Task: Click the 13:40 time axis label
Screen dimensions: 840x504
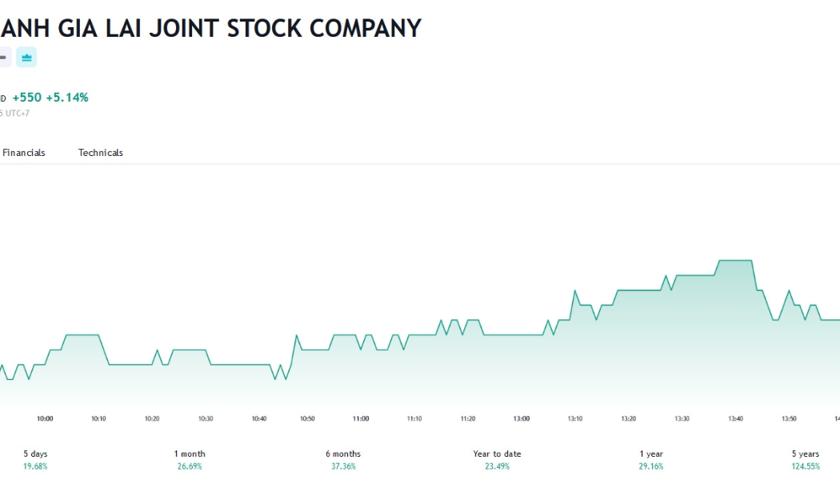Action: coord(735,419)
